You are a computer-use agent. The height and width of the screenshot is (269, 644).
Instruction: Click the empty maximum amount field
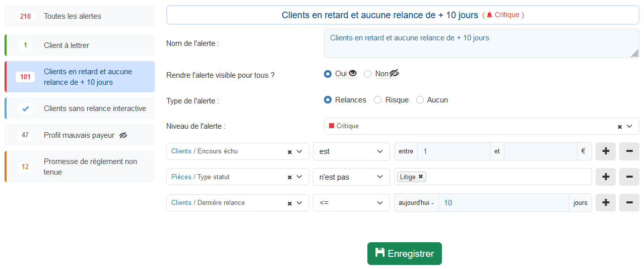(x=541, y=151)
